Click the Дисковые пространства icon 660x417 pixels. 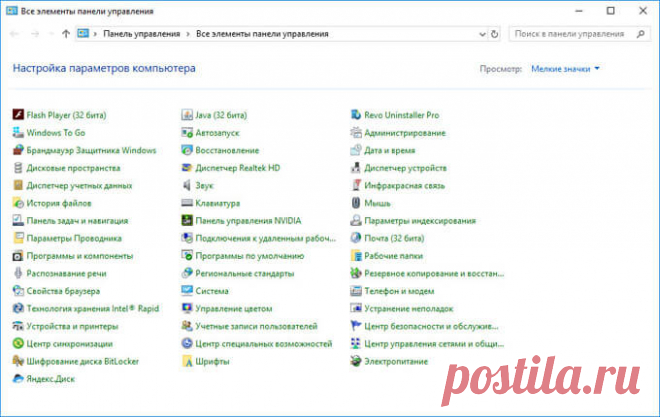[x=18, y=168]
